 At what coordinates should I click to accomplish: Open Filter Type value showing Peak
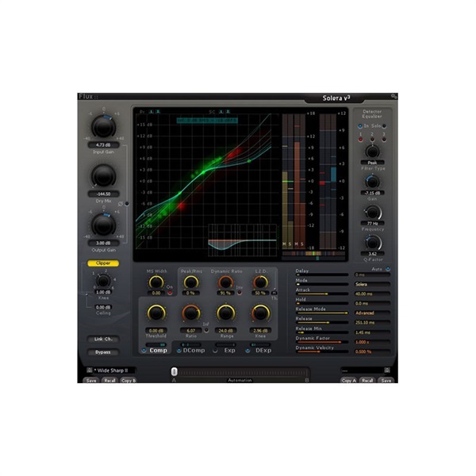(x=373, y=163)
